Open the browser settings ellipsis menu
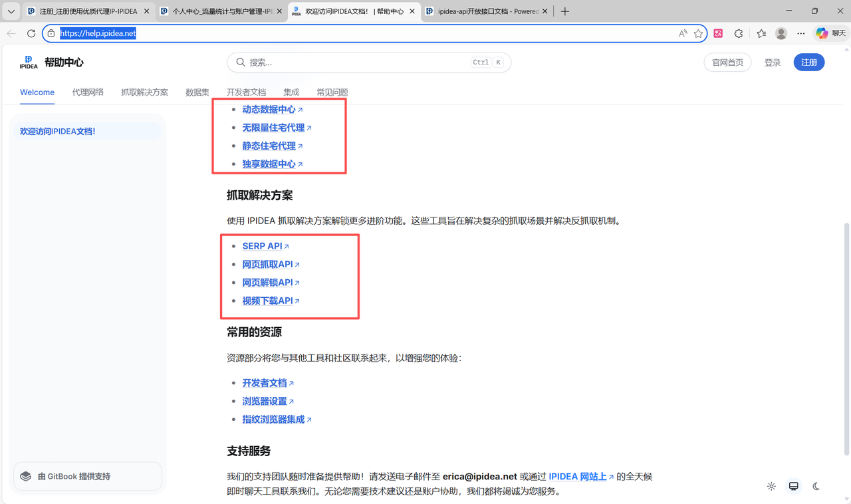The width and height of the screenshot is (851, 504). [x=801, y=33]
